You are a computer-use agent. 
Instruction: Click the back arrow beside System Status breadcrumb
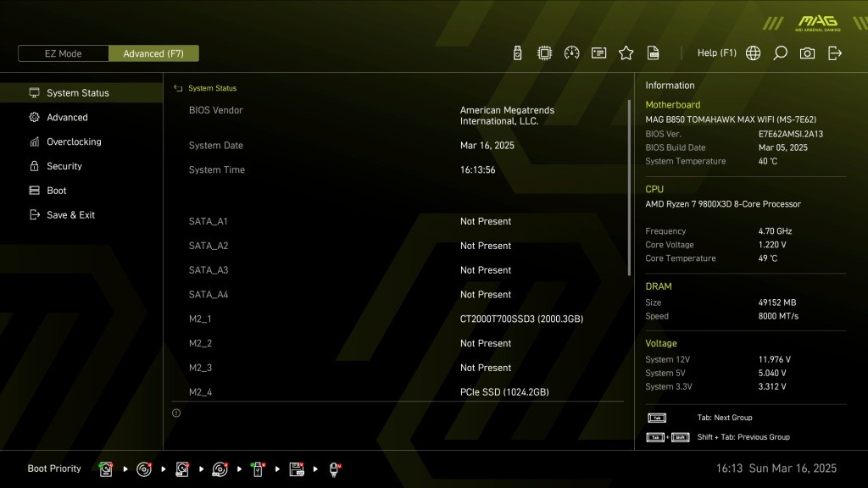[178, 88]
